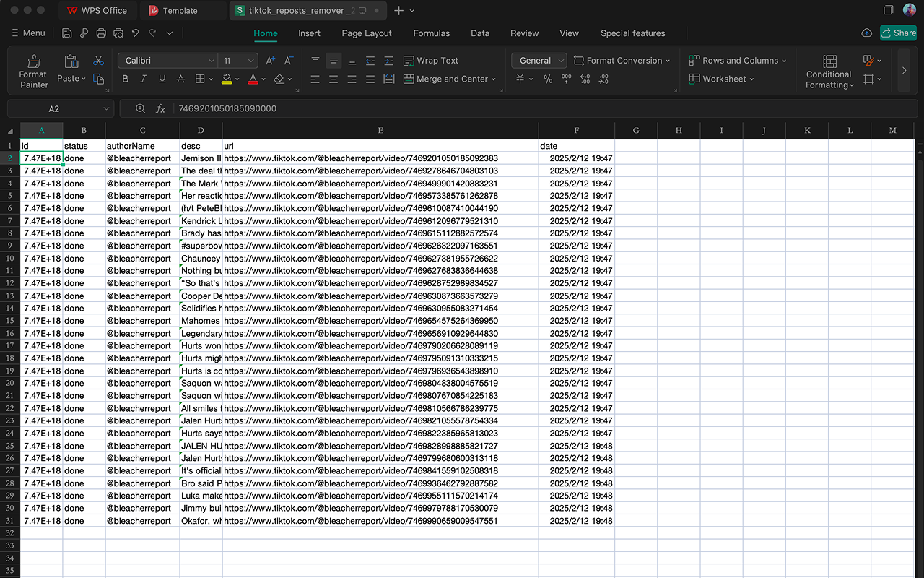The image size is (924, 578).
Task: Open the Rows and Columns dropdown
Action: (737, 61)
